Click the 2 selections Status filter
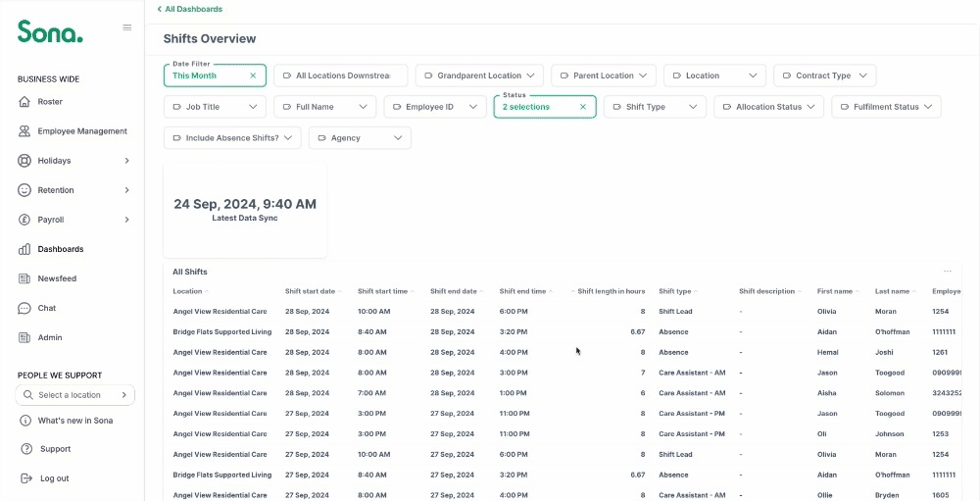 [x=545, y=107]
